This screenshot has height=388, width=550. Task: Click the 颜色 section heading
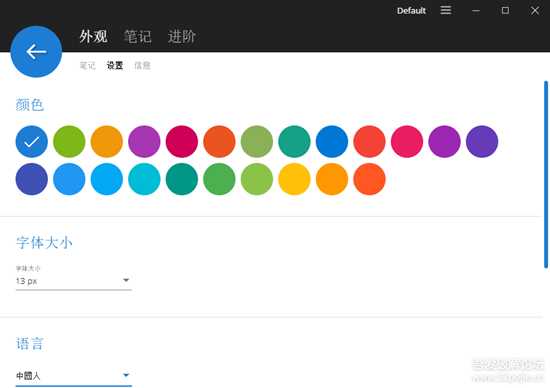(x=30, y=105)
